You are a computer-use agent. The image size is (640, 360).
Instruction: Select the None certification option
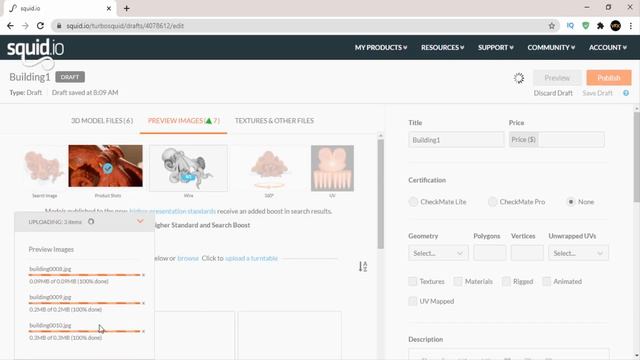[x=571, y=202]
